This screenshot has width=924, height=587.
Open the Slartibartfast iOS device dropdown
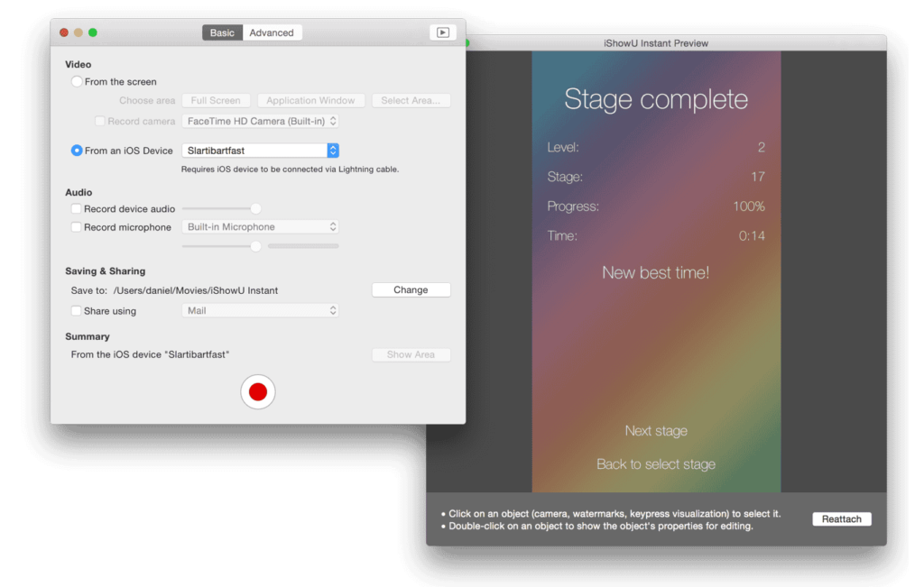pyautogui.click(x=260, y=151)
